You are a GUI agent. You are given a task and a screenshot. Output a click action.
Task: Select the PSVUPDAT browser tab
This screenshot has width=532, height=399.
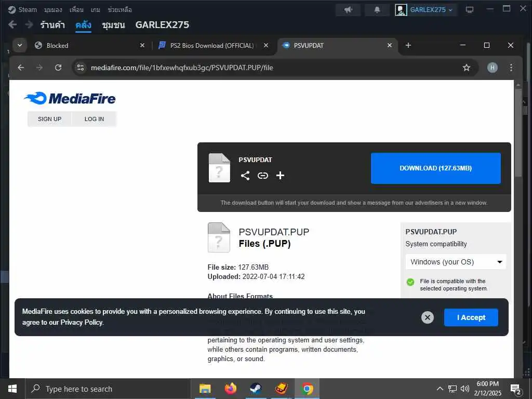click(336, 45)
